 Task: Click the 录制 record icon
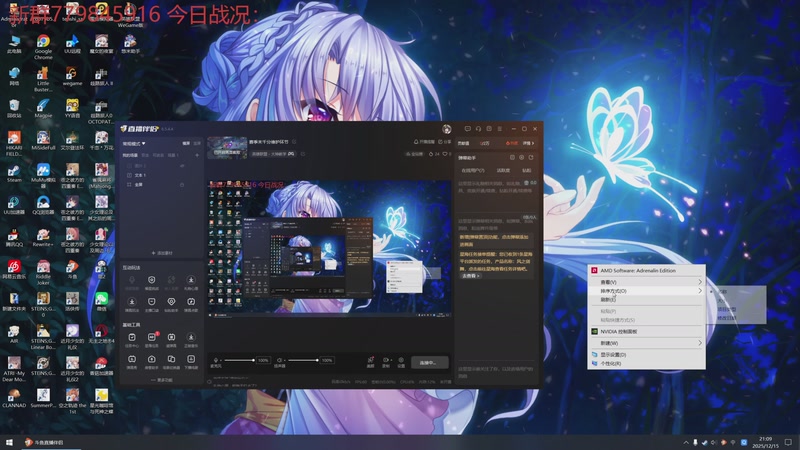[386, 362]
